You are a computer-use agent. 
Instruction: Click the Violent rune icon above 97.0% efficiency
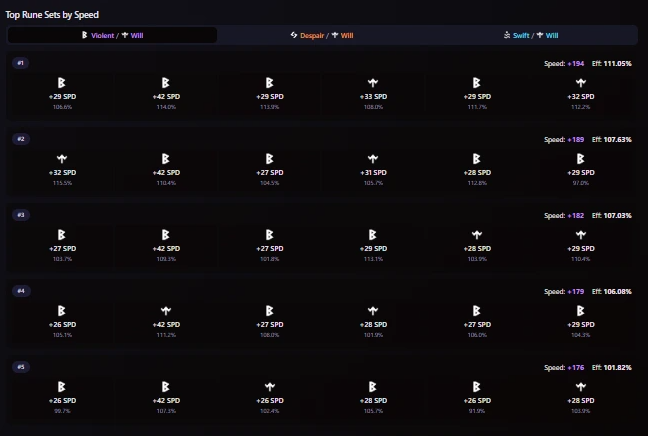(x=581, y=159)
